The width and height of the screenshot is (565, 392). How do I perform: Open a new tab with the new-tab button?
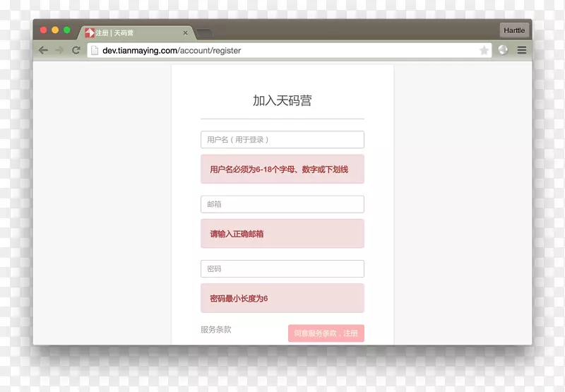[x=204, y=33]
